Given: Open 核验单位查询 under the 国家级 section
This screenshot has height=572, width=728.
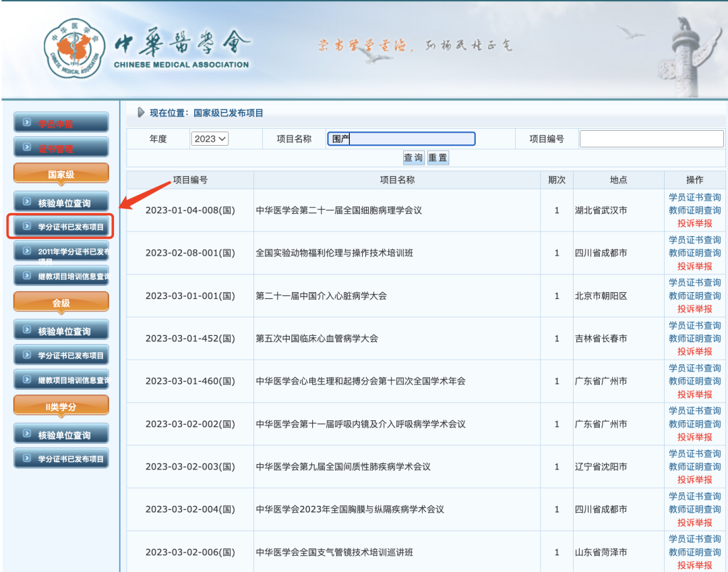Looking at the screenshot, I should [61, 202].
